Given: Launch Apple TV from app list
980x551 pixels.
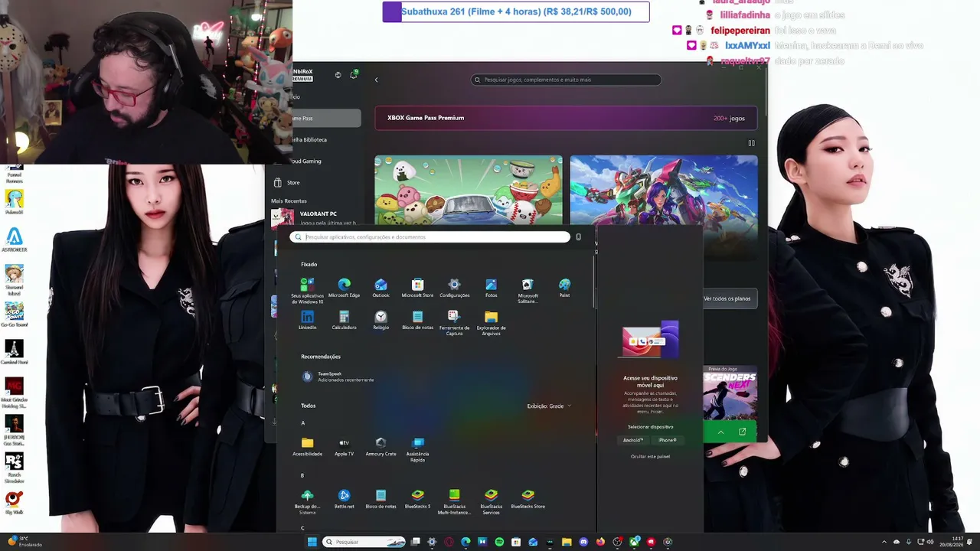Looking at the screenshot, I should click(344, 447).
